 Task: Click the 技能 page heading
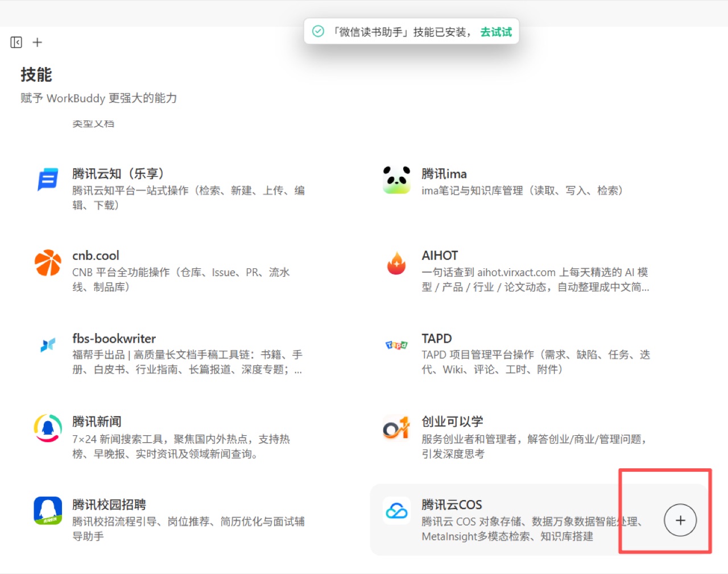point(36,74)
